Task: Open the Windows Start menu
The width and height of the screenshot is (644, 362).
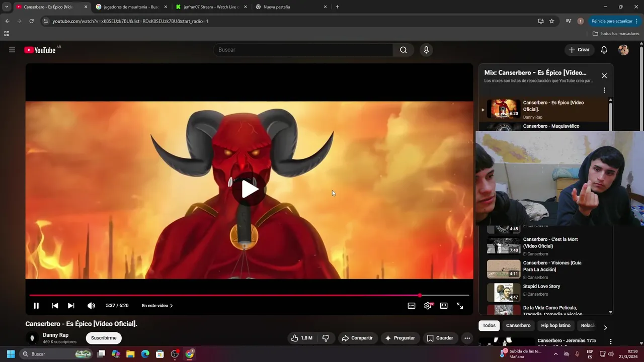Action: point(11,354)
